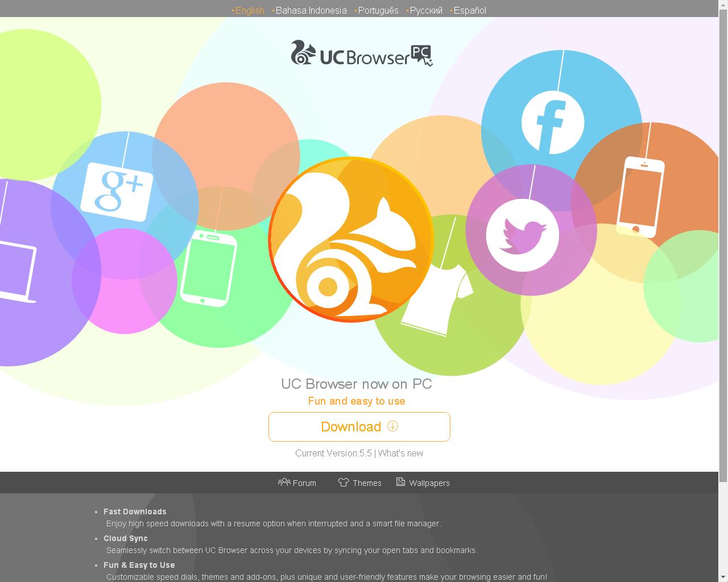The image size is (728, 582).
Task: Click the Facebook icon in the blue circle
Action: point(553,122)
